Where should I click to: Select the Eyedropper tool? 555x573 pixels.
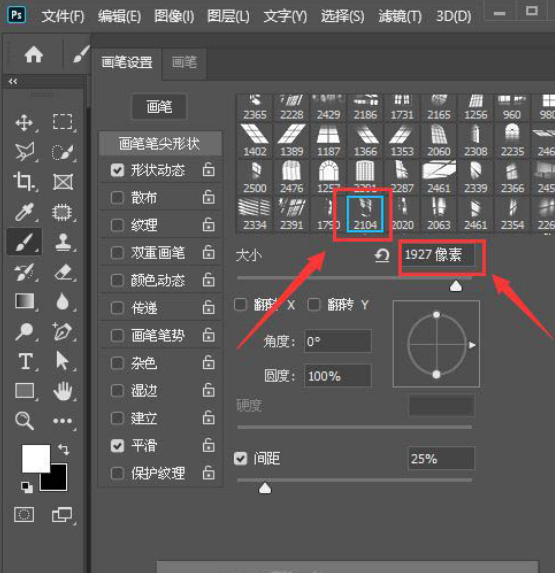24,212
